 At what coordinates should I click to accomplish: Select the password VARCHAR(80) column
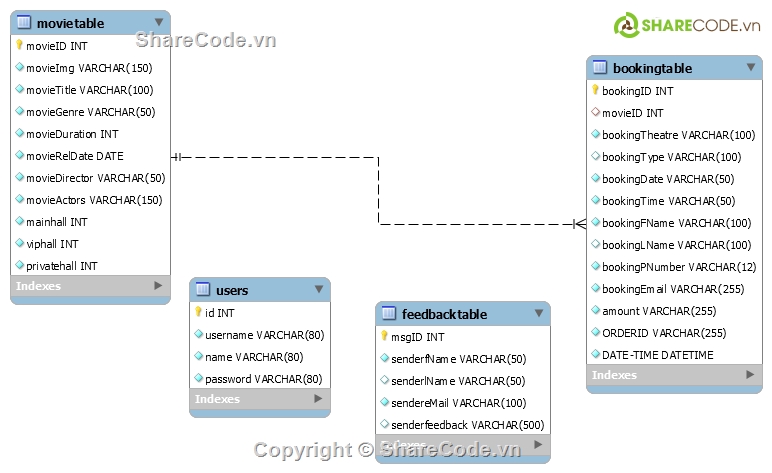pyautogui.click(x=263, y=379)
